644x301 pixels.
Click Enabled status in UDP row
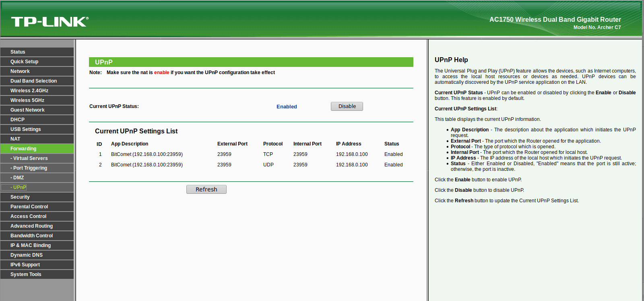394,165
